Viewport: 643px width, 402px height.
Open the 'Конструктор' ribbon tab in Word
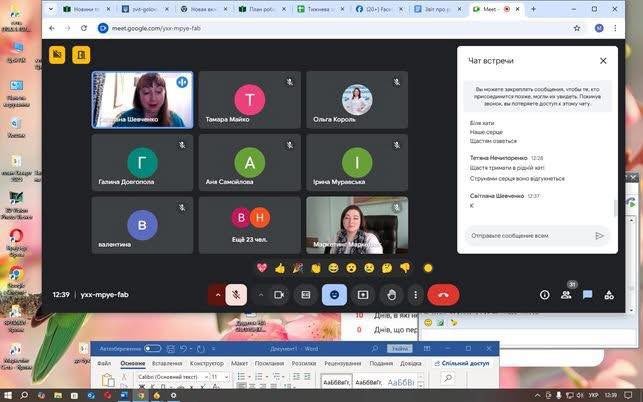(x=207, y=363)
